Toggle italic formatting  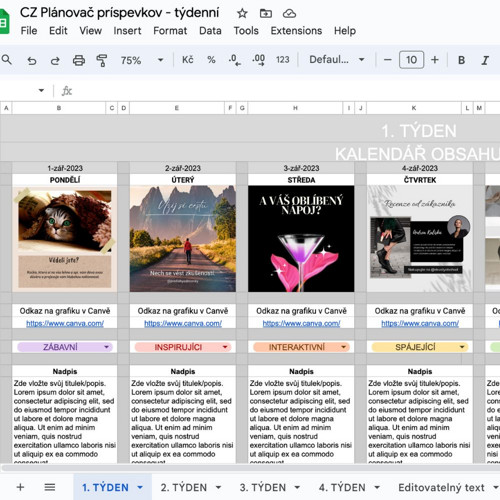click(x=485, y=60)
